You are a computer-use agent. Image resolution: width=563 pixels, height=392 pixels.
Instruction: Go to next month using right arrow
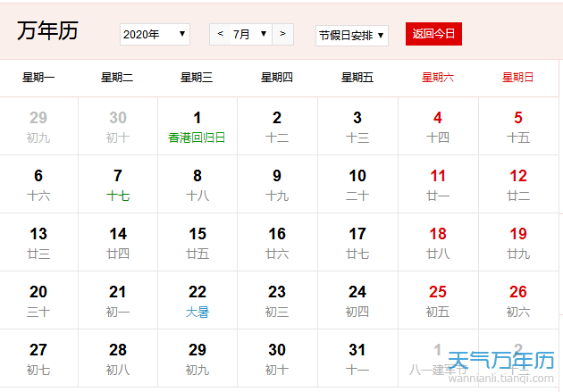point(283,34)
